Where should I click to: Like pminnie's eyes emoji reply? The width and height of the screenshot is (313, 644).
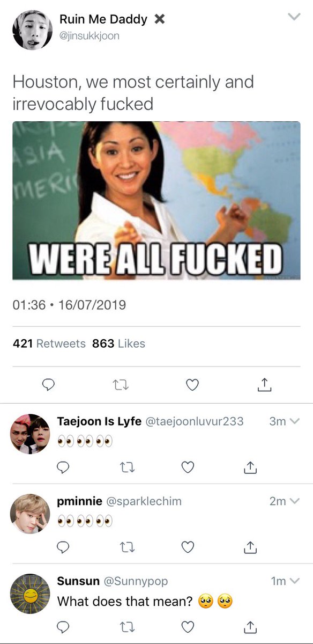coord(188,547)
